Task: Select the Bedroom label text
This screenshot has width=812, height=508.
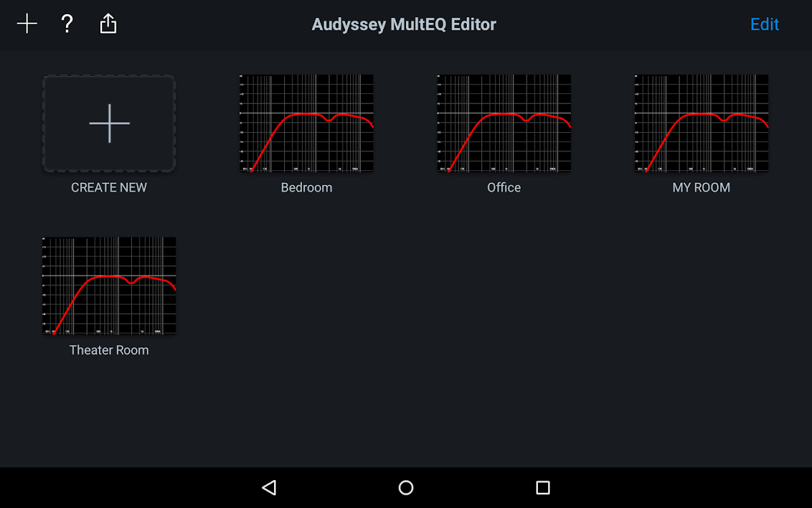Action: click(x=306, y=187)
